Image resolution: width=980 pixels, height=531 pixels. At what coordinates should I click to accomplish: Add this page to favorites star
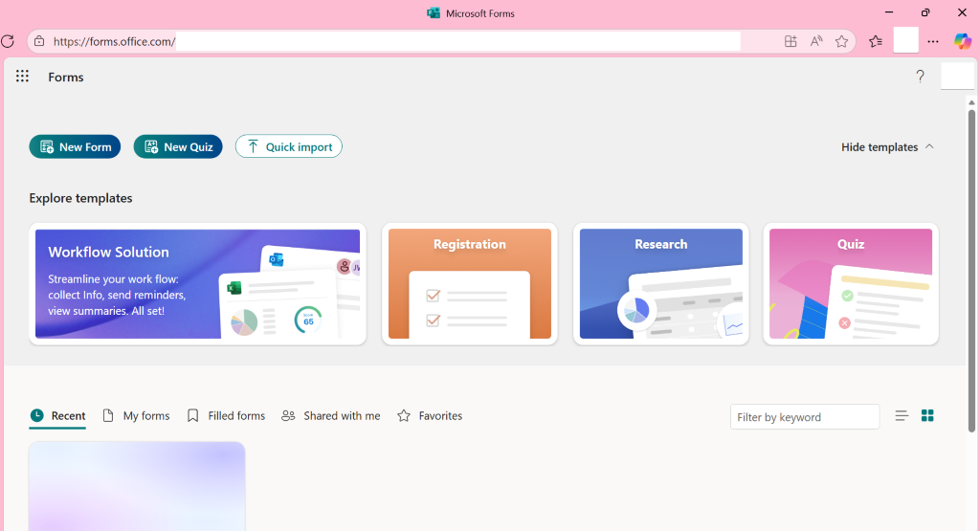pos(842,42)
